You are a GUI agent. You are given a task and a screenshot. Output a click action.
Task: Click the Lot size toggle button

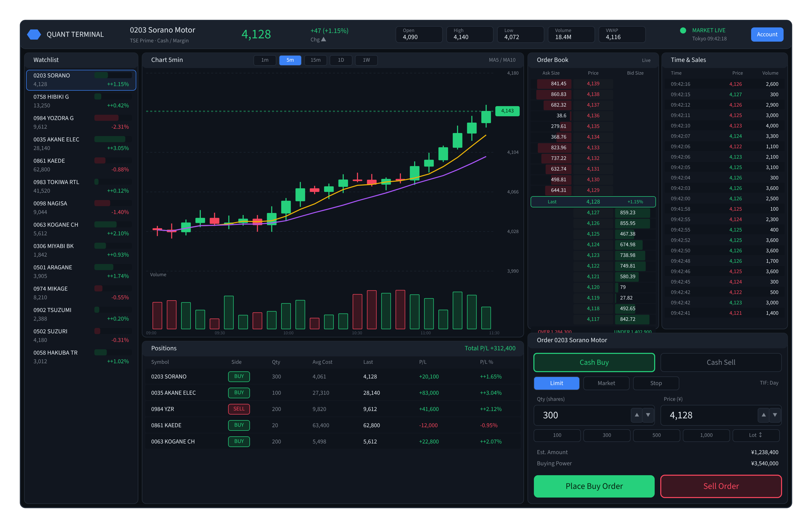756,435
